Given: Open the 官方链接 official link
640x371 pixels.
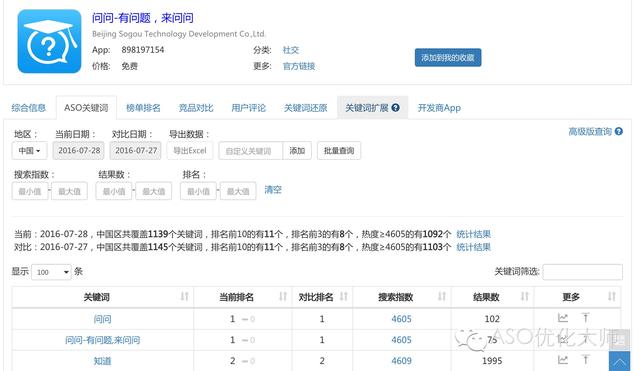Looking at the screenshot, I should 299,66.
